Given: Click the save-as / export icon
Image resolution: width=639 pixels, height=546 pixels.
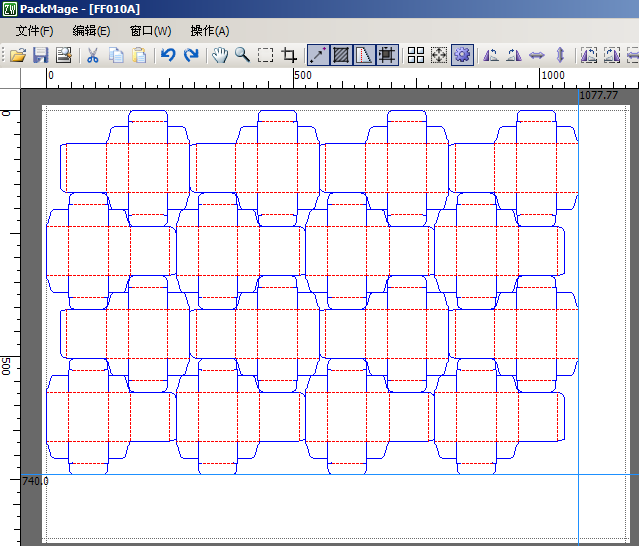Looking at the screenshot, I should [64, 55].
